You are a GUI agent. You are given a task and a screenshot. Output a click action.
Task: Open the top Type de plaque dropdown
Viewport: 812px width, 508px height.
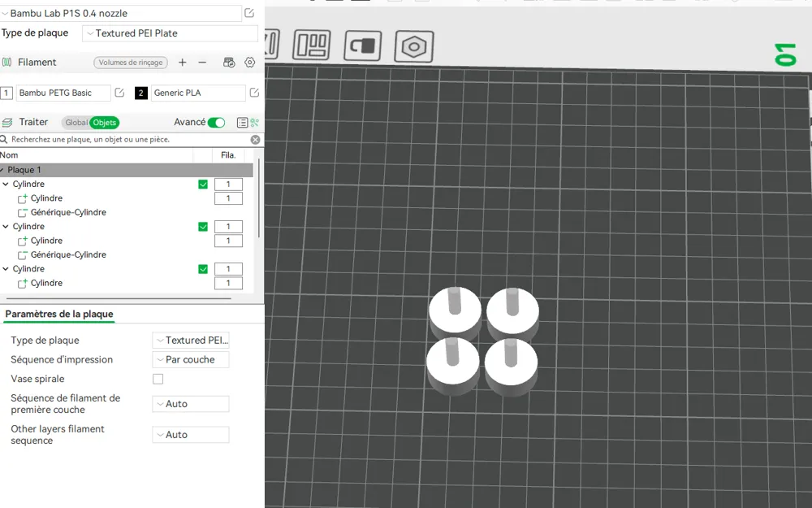(x=170, y=33)
